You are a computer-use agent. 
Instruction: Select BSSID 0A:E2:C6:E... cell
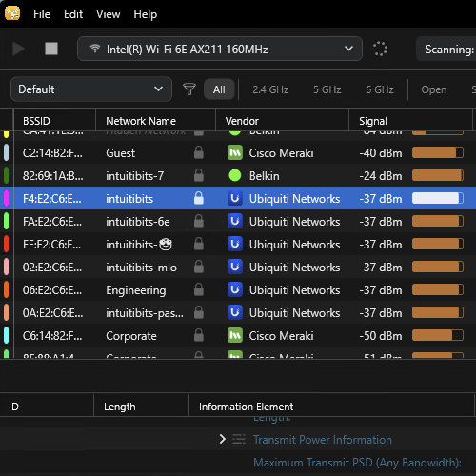[x=52, y=313]
